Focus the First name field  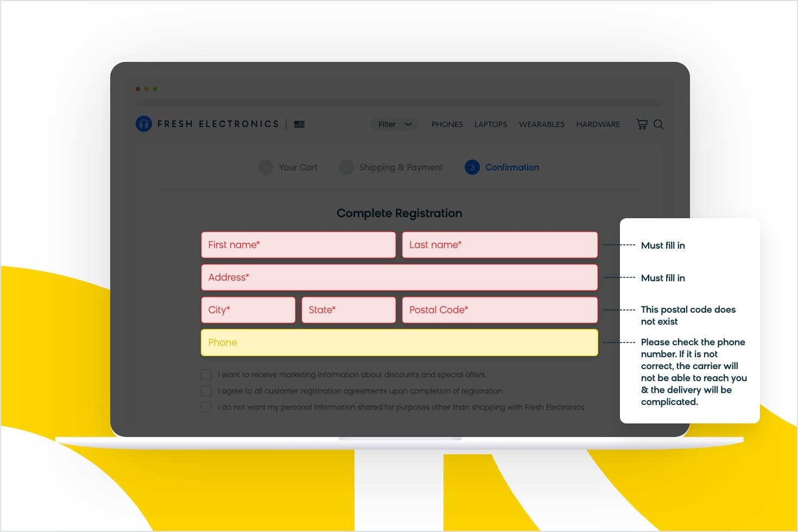pyautogui.click(x=299, y=245)
